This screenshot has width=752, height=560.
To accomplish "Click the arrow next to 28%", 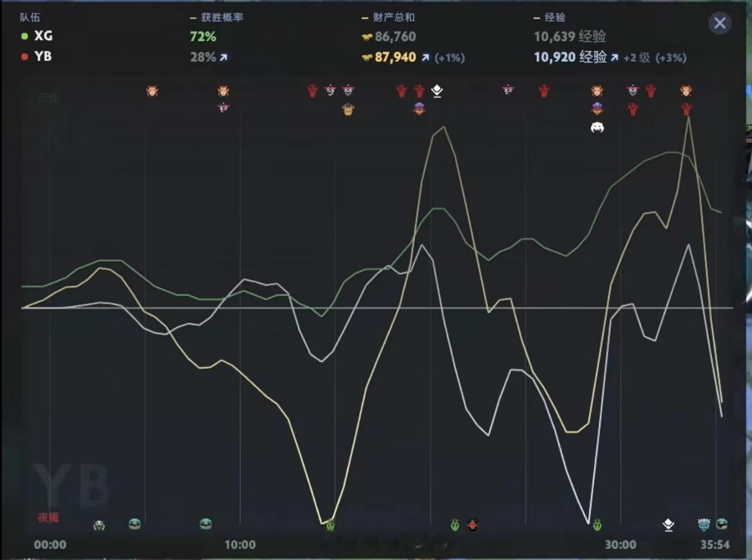I will click(x=224, y=57).
